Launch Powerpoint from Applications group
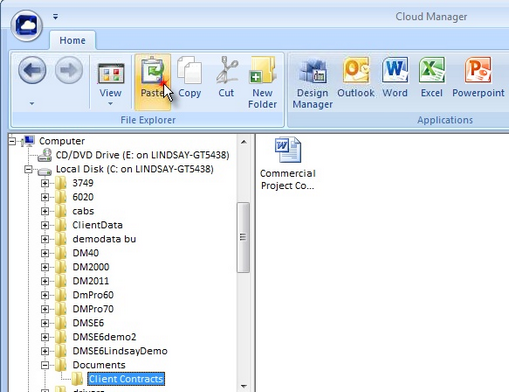 (478, 77)
